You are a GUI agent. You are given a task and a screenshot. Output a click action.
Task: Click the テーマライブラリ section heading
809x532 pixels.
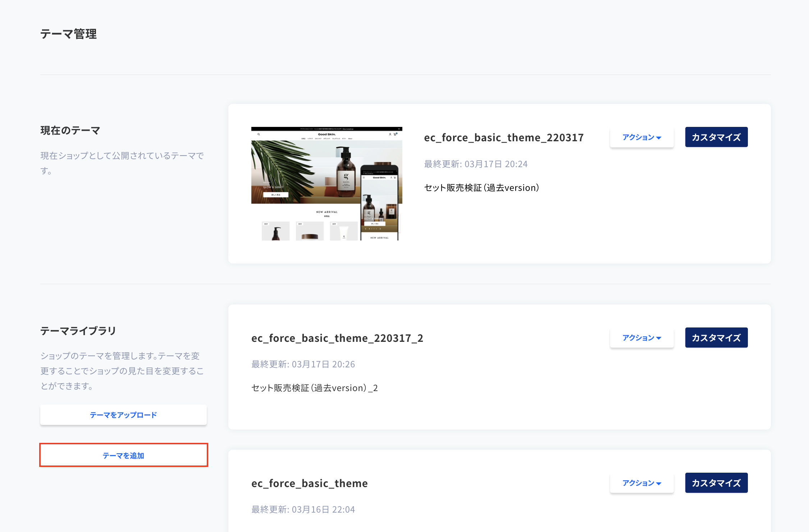click(x=78, y=330)
